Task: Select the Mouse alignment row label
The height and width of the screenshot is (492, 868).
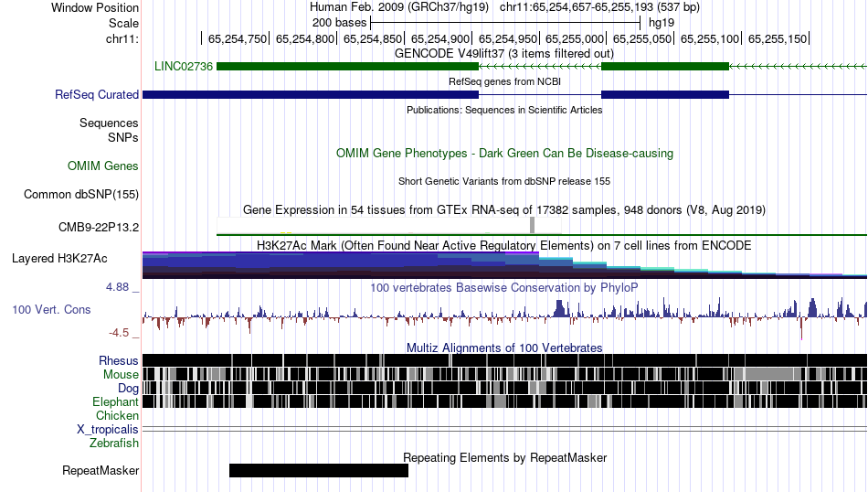Action: [x=121, y=375]
